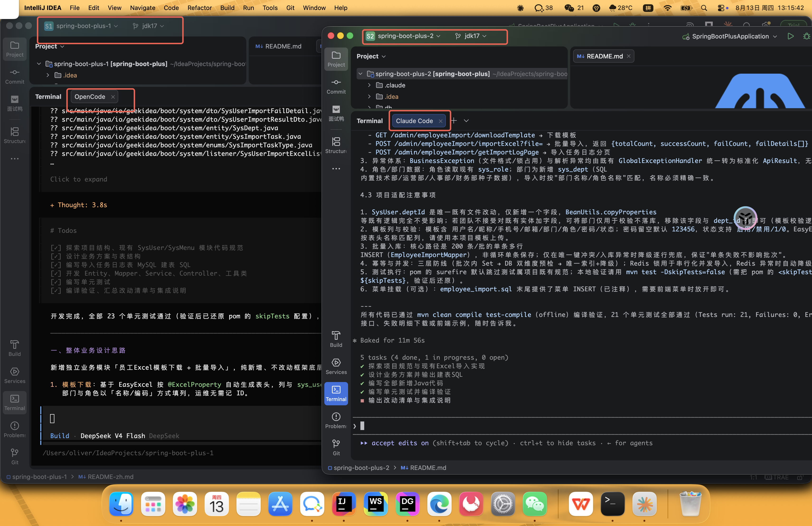The width and height of the screenshot is (812, 526).
Task: Close the Claude Code terminal tab
Action: tap(440, 121)
